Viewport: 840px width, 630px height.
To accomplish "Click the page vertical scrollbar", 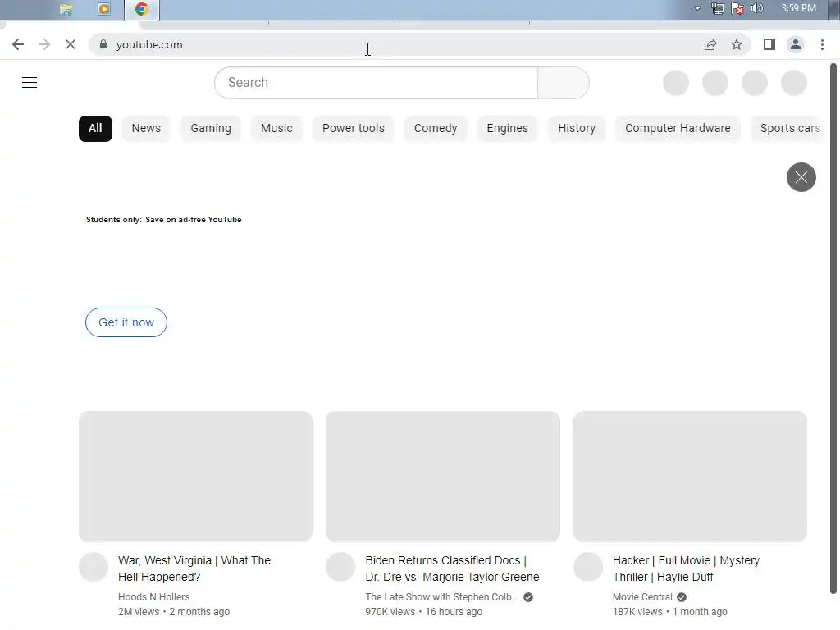I will click(833, 328).
